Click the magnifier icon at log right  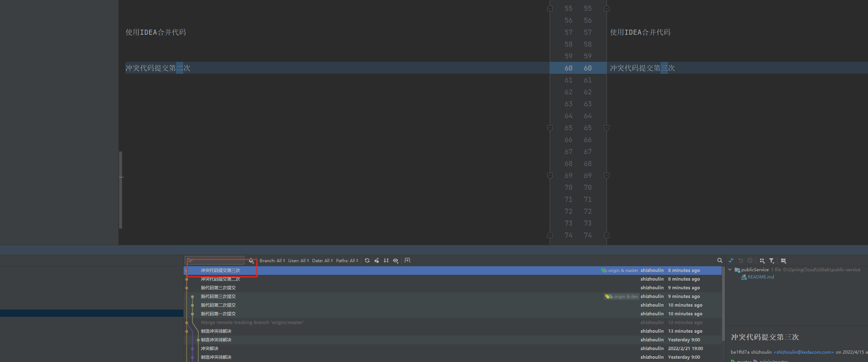(x=720, y=260)
